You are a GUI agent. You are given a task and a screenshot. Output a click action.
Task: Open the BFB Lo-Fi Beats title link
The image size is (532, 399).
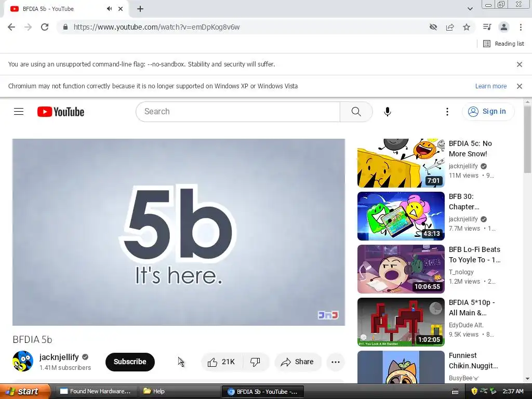click(x=474, y=255)
